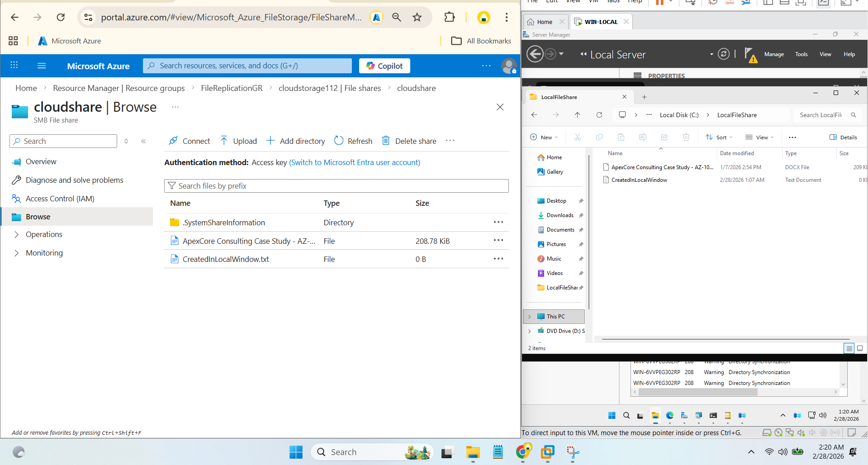This screenshot has width=868, height=465.
Task: Open Server Manager Help menu
Action: click(849, 54)
